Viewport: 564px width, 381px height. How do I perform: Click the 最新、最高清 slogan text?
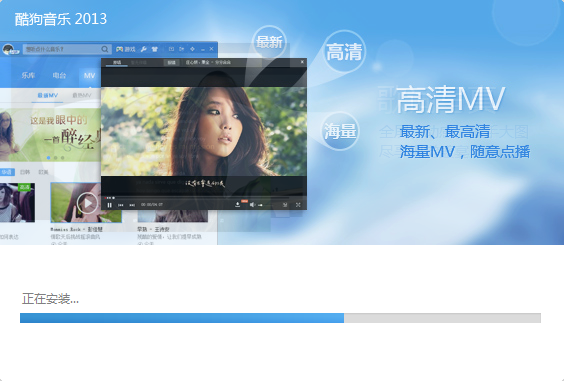445,132
